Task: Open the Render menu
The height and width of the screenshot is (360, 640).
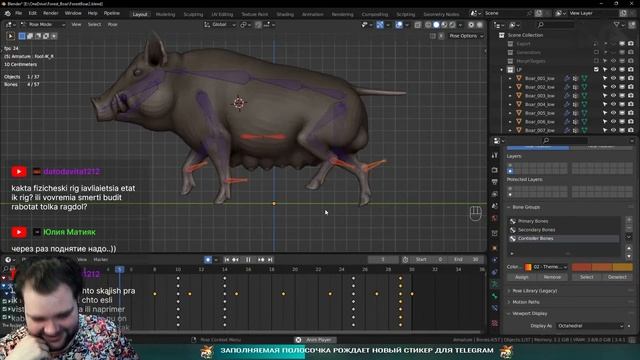Action: tap(51, 13)
